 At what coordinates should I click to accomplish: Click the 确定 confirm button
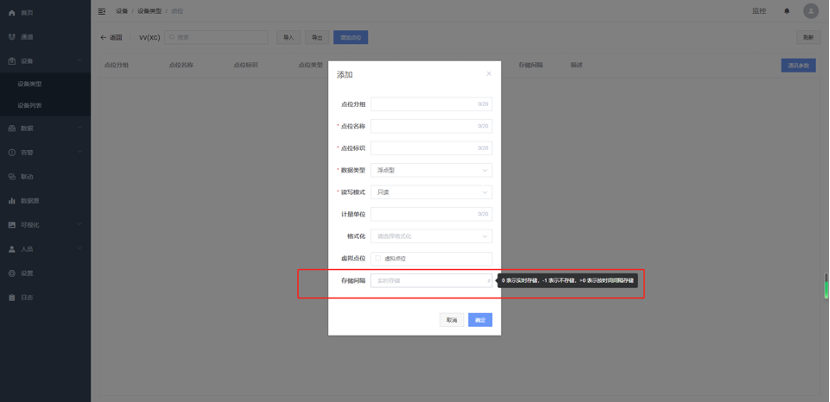tap(480, 320)
